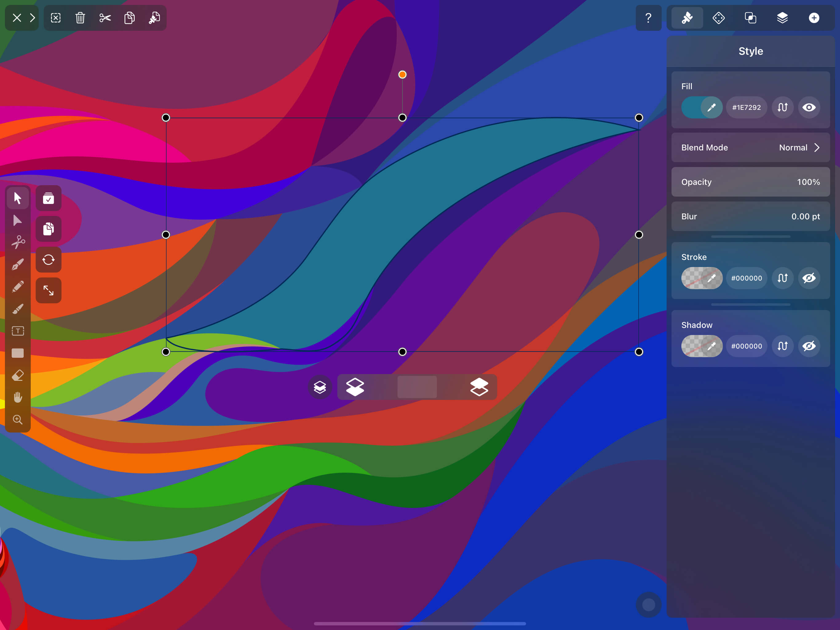
Task: Select the Hand pan tool
Action: click(x=18, y=397)
